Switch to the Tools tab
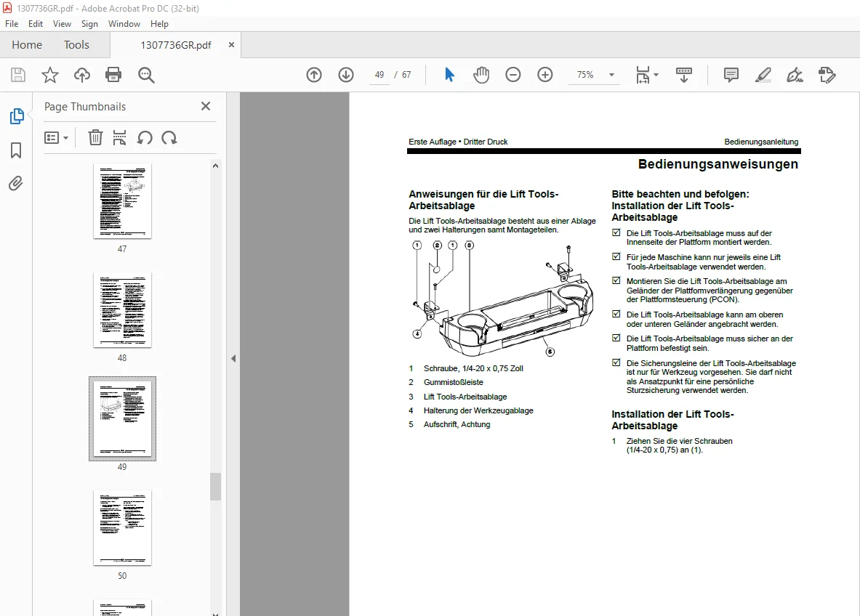The width and height of the screenshot is (860, 616). coord(76,45)
